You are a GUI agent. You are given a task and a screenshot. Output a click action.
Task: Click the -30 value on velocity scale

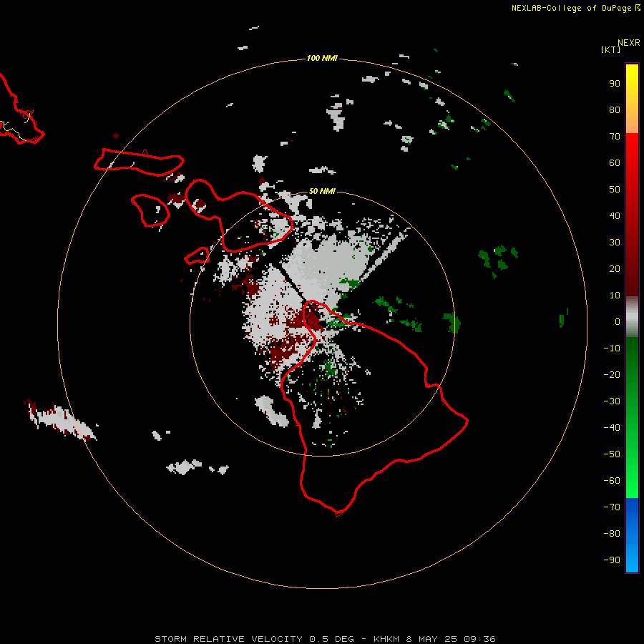point(612,401)
